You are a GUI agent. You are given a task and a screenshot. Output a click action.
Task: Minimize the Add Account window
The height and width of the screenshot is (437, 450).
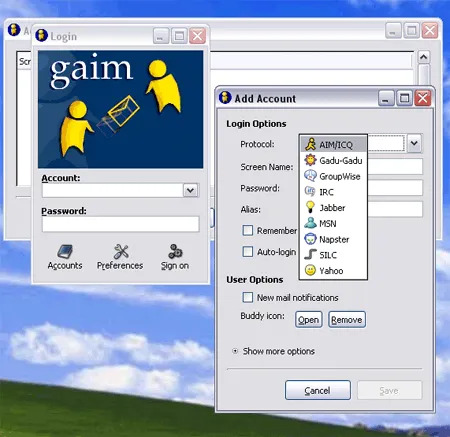click(x=386, y=98)
